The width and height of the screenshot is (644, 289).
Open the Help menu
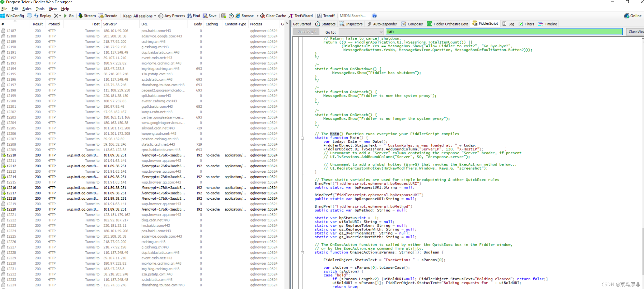click(x=65, y=9)
